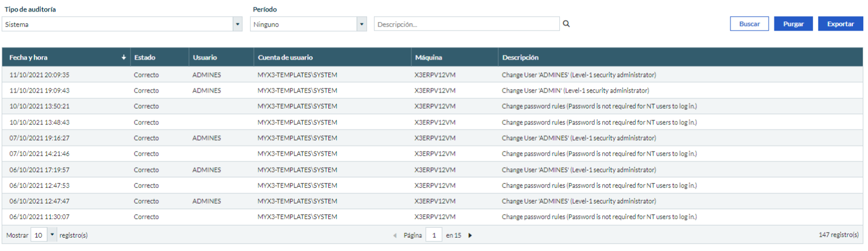Click the Purgar button
The image size is (868, 251).
tap(793, 24)
